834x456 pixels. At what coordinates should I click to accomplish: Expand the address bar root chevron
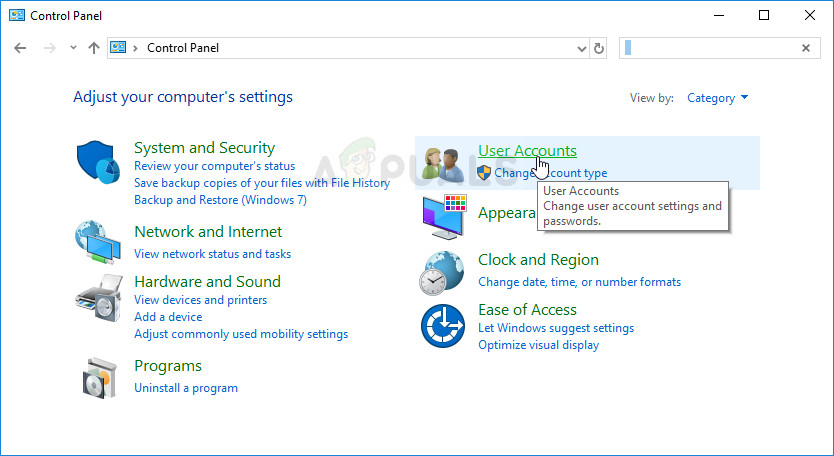click(x=136, y=48)
